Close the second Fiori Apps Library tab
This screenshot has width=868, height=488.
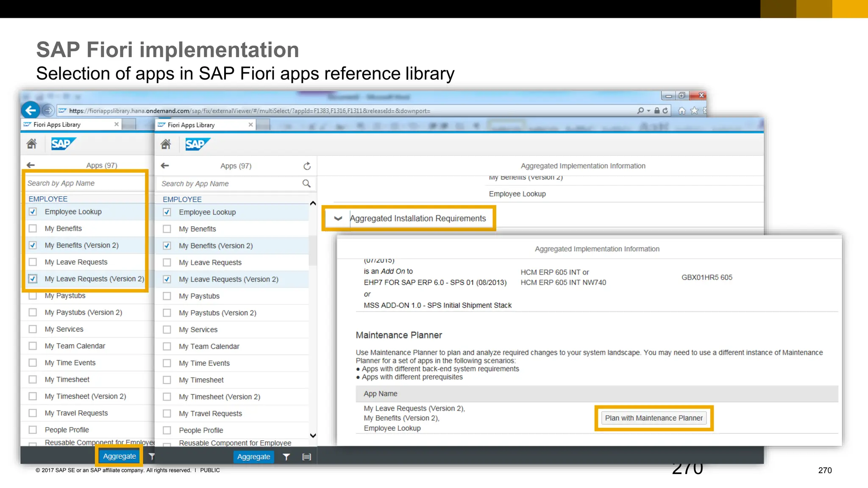(x=251, y=125)
